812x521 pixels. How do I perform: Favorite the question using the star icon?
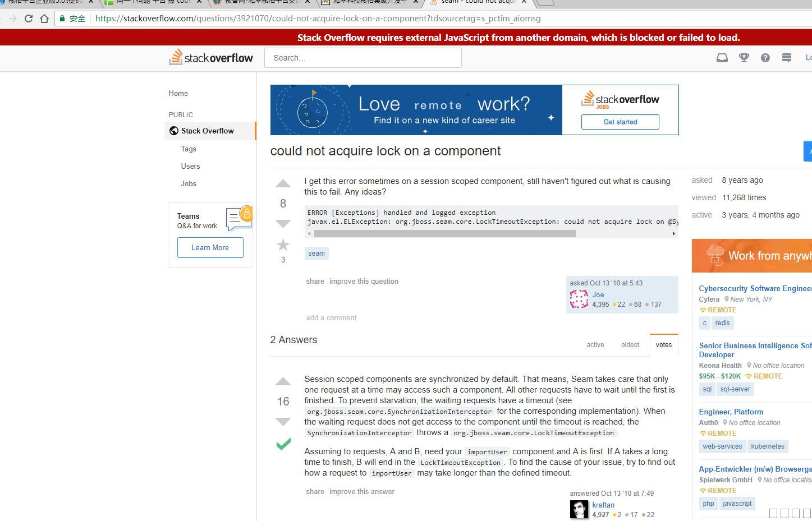coord(283,245)
